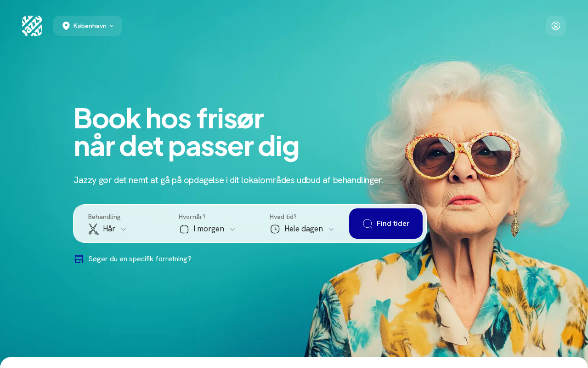
Task: Expand the chevron next to I morgen
Action: click(x=232, y=229)
